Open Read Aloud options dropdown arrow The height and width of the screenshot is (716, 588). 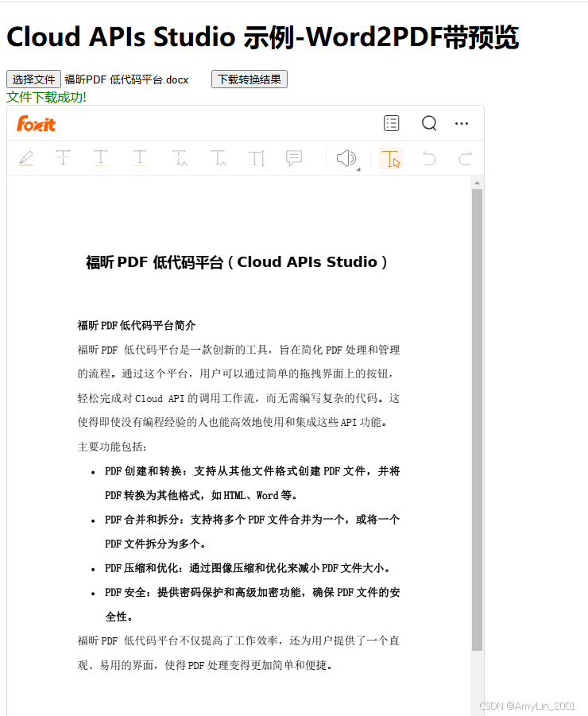[x=358, y=169]
